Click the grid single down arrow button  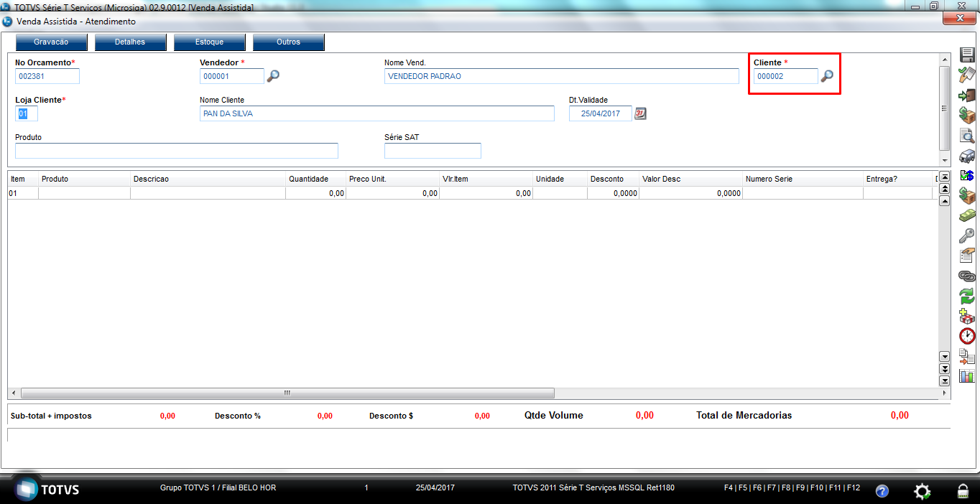(x=945, y=356)
